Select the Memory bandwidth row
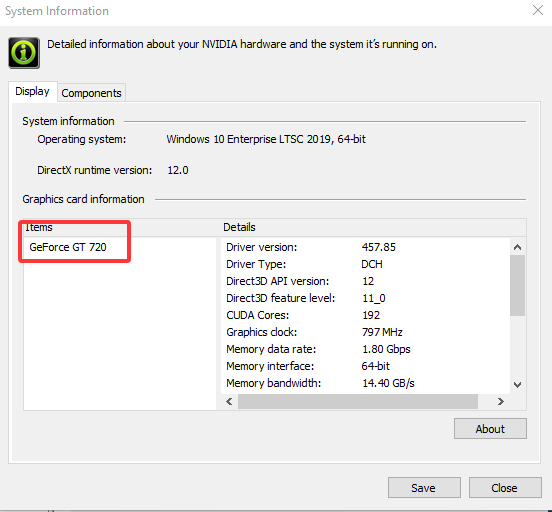 [365, 383]
